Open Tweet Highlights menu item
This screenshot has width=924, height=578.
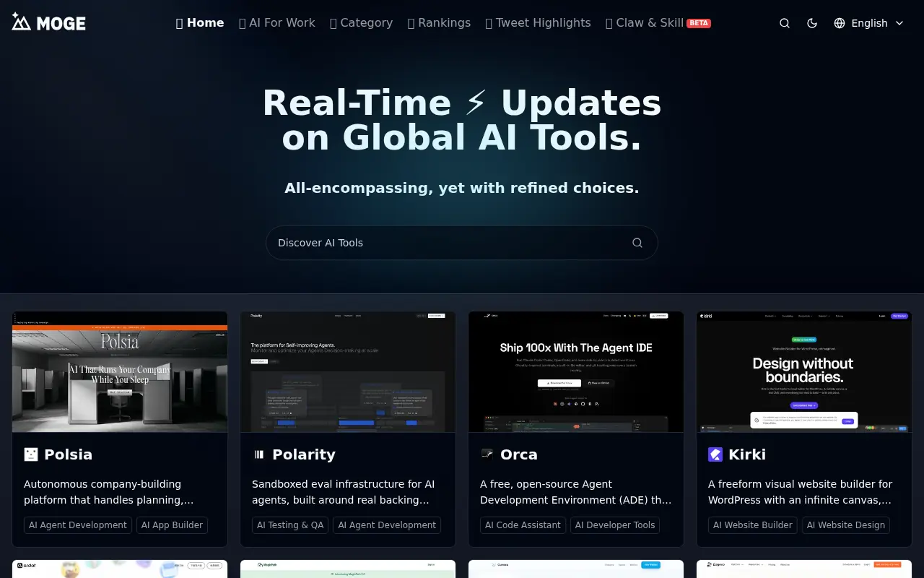(x=539, y=23)
